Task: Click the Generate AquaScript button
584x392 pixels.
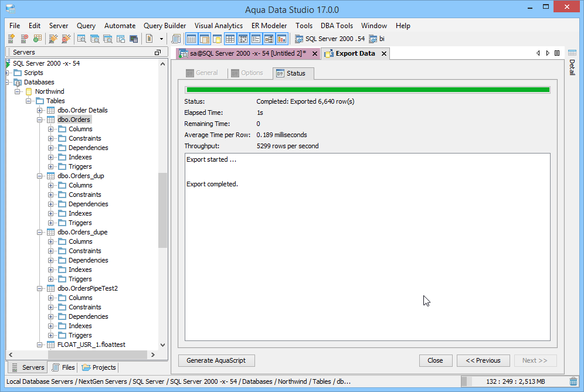Action: (216, 360)
